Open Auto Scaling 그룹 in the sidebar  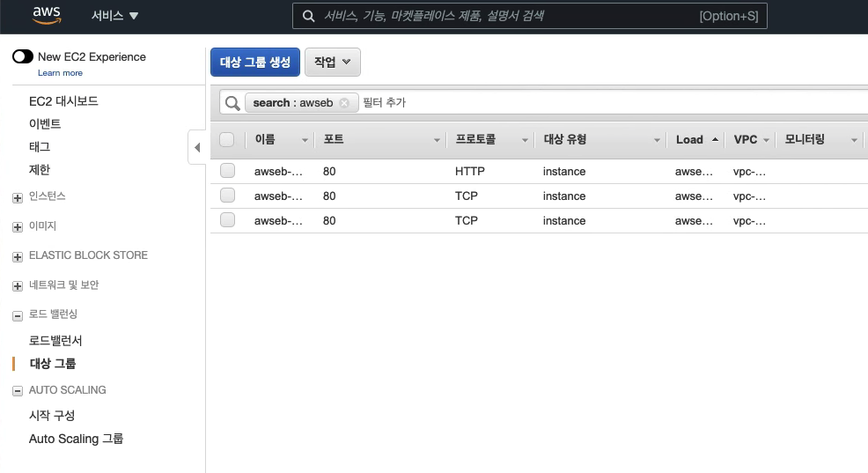[76, 439]
